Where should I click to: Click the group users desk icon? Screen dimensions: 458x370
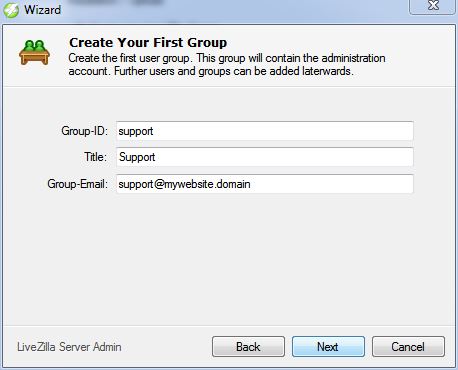click(x=34, y=52)
